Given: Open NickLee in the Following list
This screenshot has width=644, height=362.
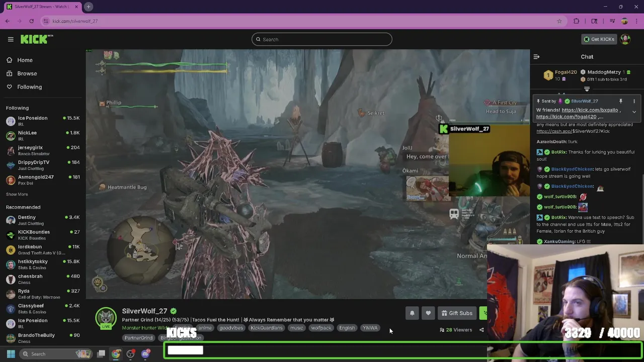Looking at the screenshot, I should [x=43, y=135].
